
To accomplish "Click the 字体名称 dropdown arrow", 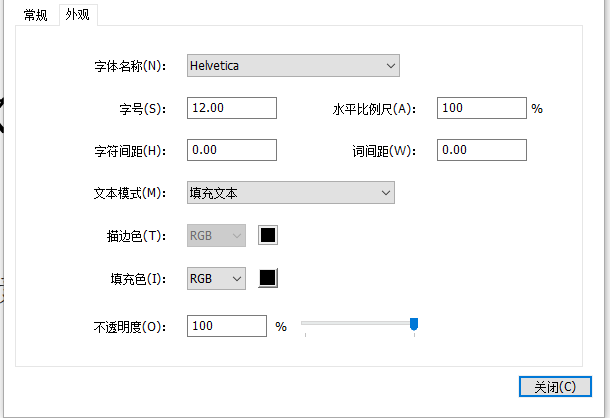I will point(390,66).
